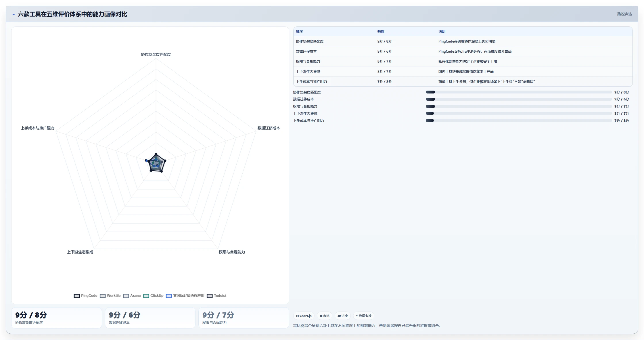Click the 说明 table column header
Viewport: 644px width, 340px height.
tap(442, 32)
